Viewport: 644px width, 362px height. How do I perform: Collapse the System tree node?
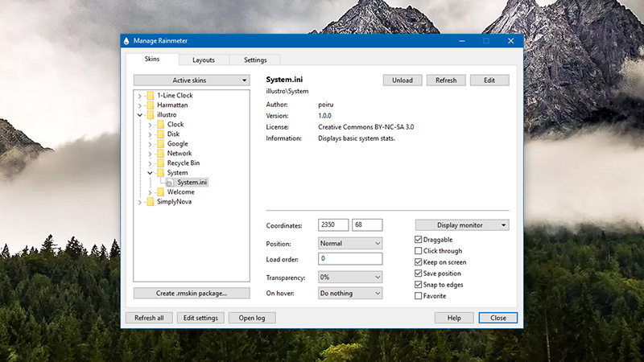150,173
